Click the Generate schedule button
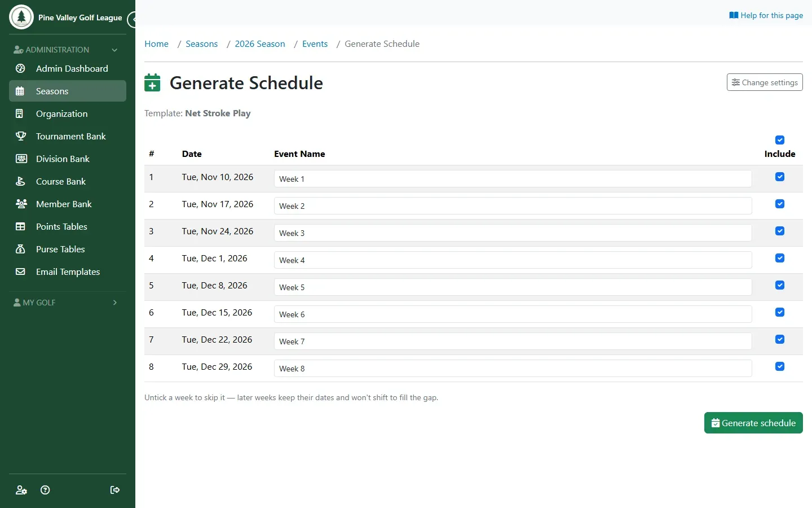This screenshot has width=812, height=508. tap(753, 423)
